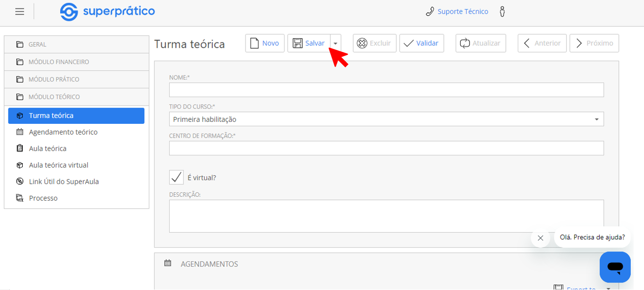The height and width of the screenshot is (290, 644).
Task: Save the record with Salvar
Action: (x=309, y=43)
